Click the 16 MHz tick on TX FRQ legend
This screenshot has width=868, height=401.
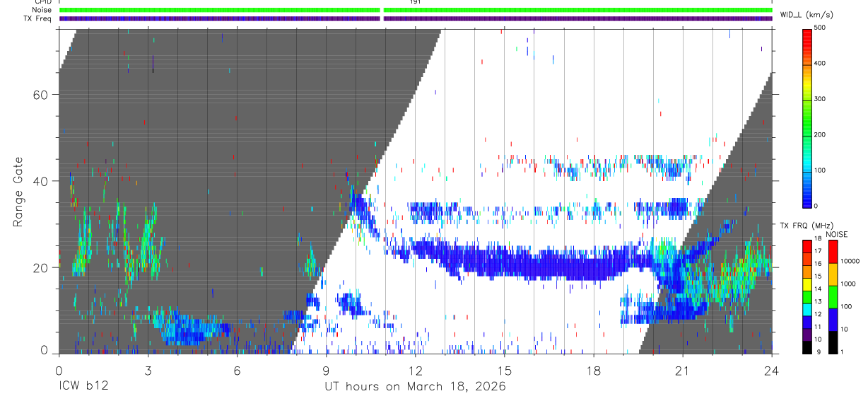point(819,264)
